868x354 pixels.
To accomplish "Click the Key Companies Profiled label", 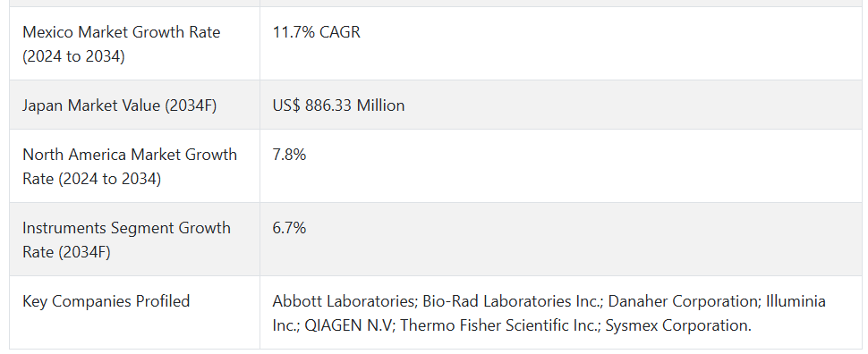I will coord(106,301).
